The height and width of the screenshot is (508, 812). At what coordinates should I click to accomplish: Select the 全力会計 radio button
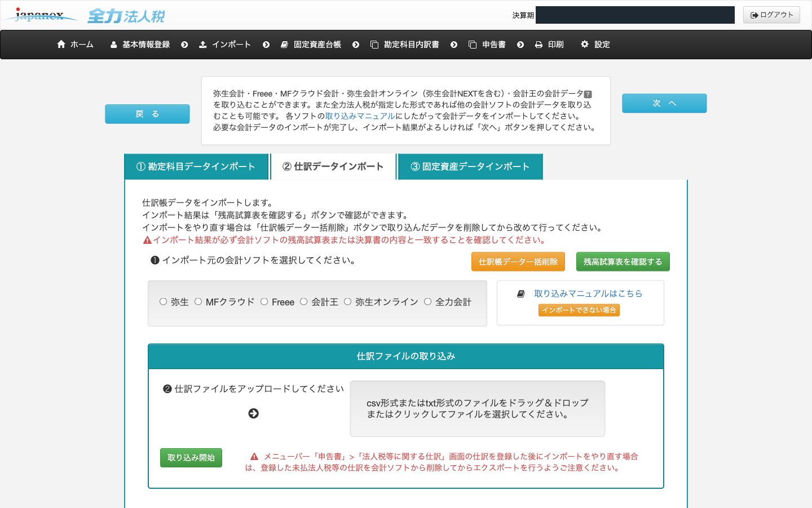tap(427, 301)
